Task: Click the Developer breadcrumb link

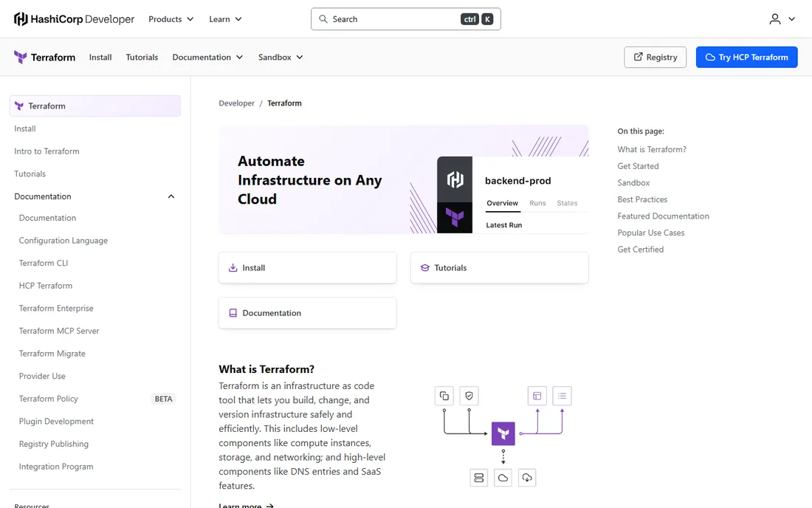Action: (237, 103)
